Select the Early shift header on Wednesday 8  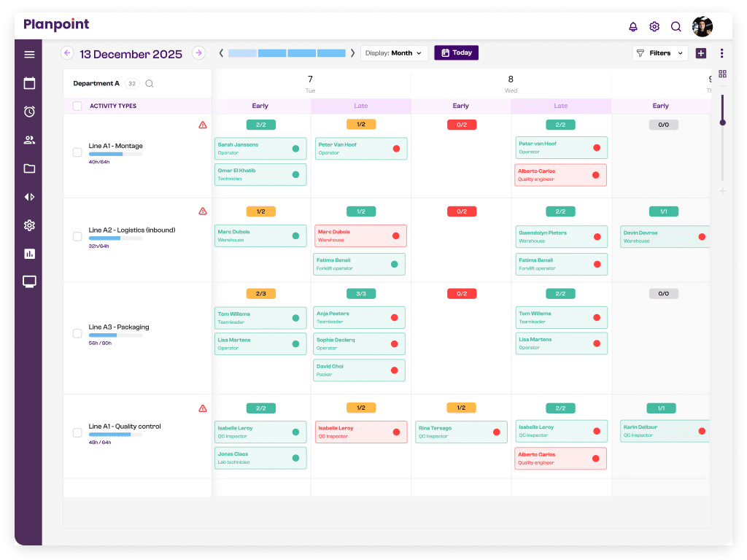460,106
